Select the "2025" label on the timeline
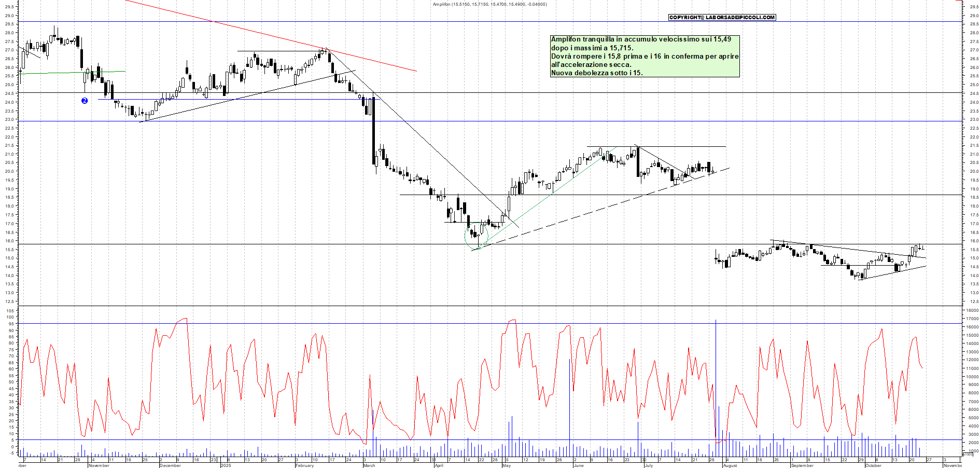980x468 pixels. pos(226,466)
